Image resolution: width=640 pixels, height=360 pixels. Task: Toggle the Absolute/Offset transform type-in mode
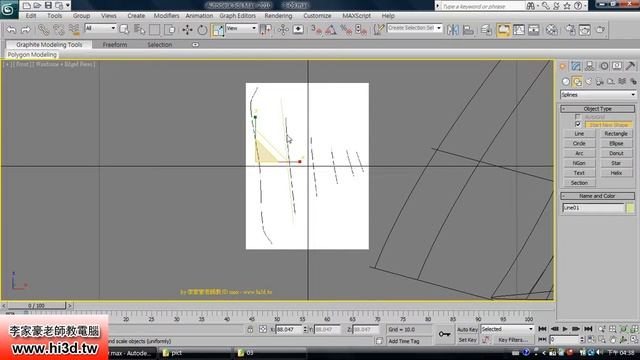point(263,329)
